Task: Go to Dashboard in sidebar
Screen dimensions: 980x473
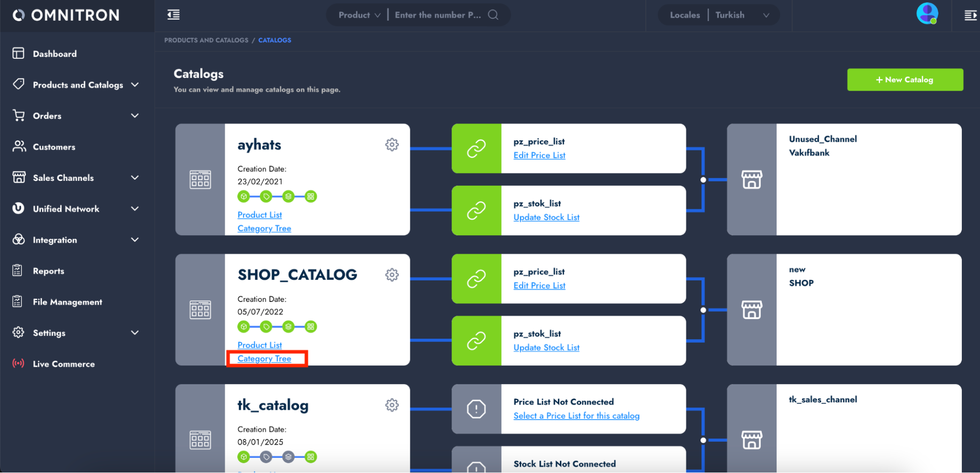Action: (x=54, y=54)
